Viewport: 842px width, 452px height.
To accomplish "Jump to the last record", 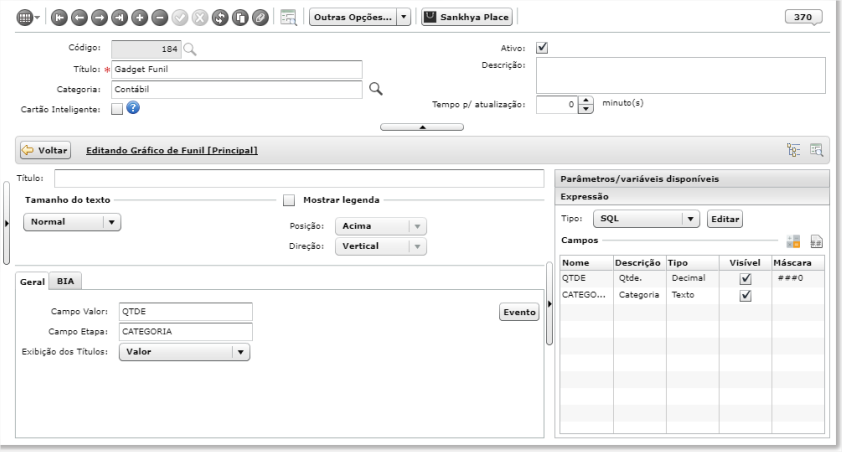I will (x=119, y=18).
